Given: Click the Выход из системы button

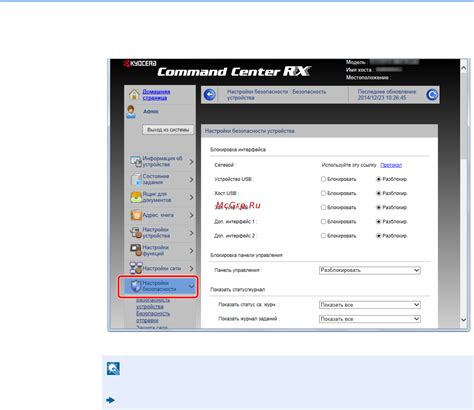Looking at the screenshot, I should pos(168,130).
